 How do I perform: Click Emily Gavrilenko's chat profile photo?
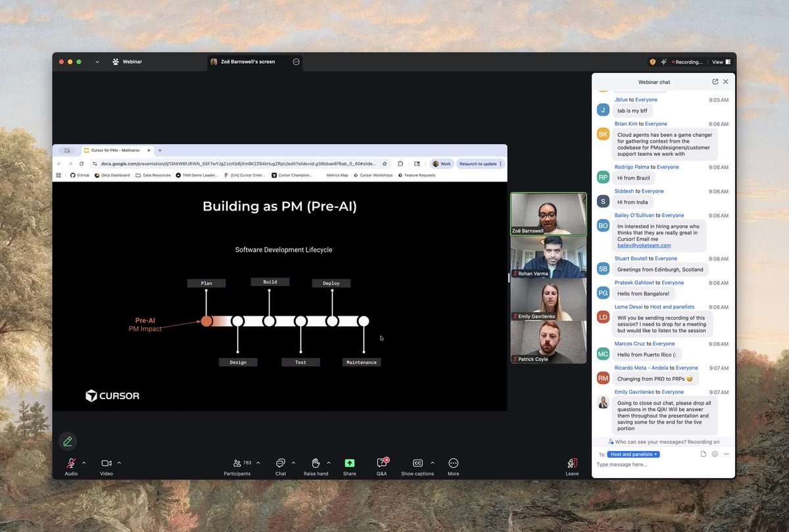pyautogui.click(x=603, y=402)
